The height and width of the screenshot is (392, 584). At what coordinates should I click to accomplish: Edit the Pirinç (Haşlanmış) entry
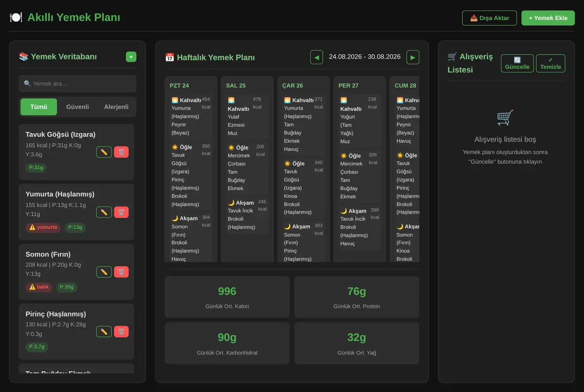coord(104,332)
